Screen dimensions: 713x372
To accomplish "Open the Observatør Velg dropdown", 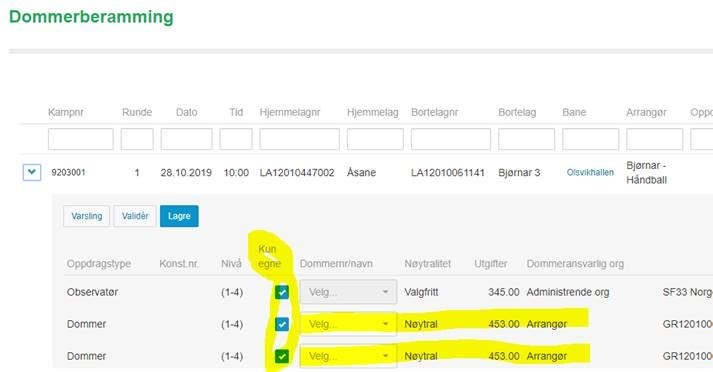I will (348, 292).
